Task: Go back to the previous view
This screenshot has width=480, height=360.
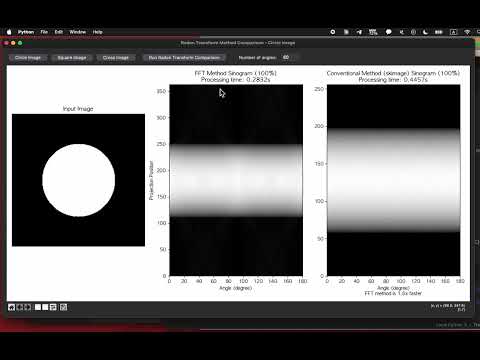Action: (x=20, y=307)
